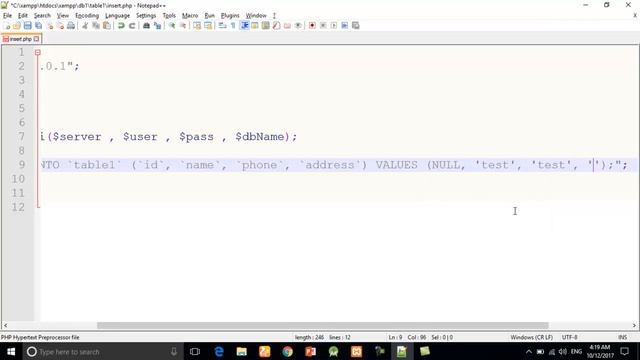This screenshot has height=360, width=640.
Task: Click the scroll left arrow of horizontal scrollbar
Action: point(5,325)
